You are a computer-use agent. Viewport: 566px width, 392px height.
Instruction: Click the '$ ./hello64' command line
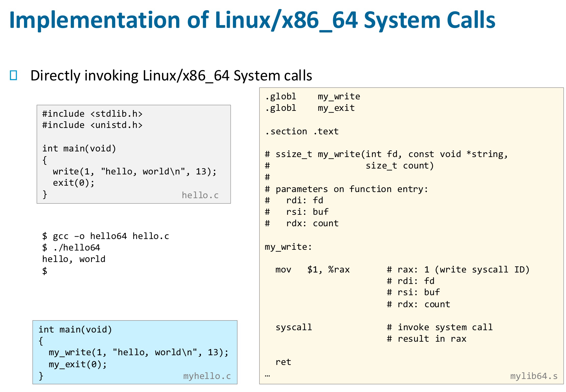pos(71,248)
